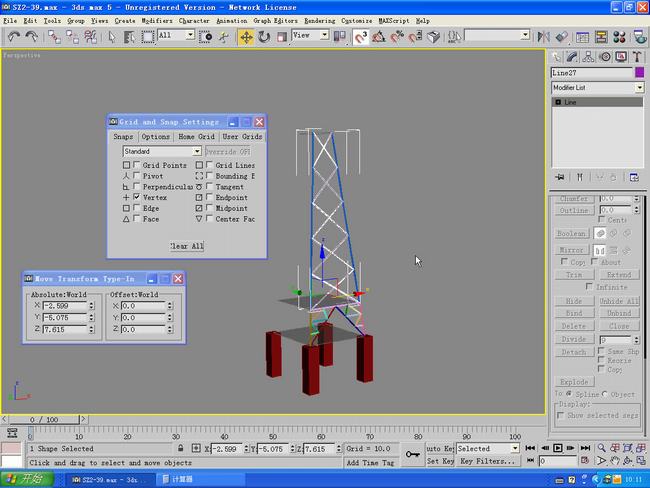The height and width of the screenshot is (488, 650).
Task: Click the Play Animation button
Action: pos(558,448)
